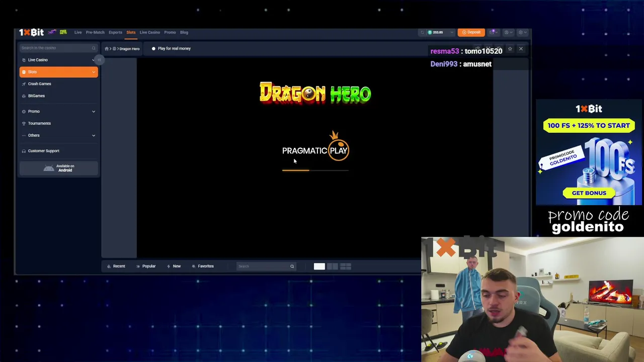Open Others in the sidebar
Screen dimensions: 644x362
pos(34,135)
